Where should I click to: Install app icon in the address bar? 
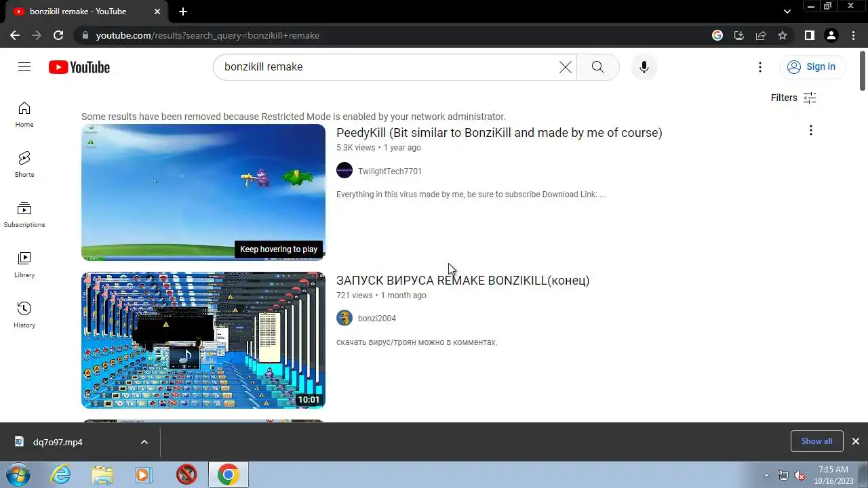point(739,35)
